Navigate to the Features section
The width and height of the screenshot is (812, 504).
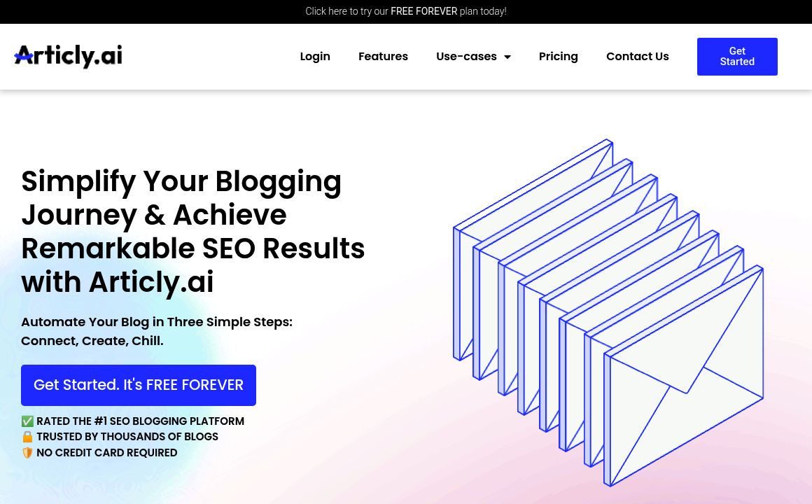(383, 57)
